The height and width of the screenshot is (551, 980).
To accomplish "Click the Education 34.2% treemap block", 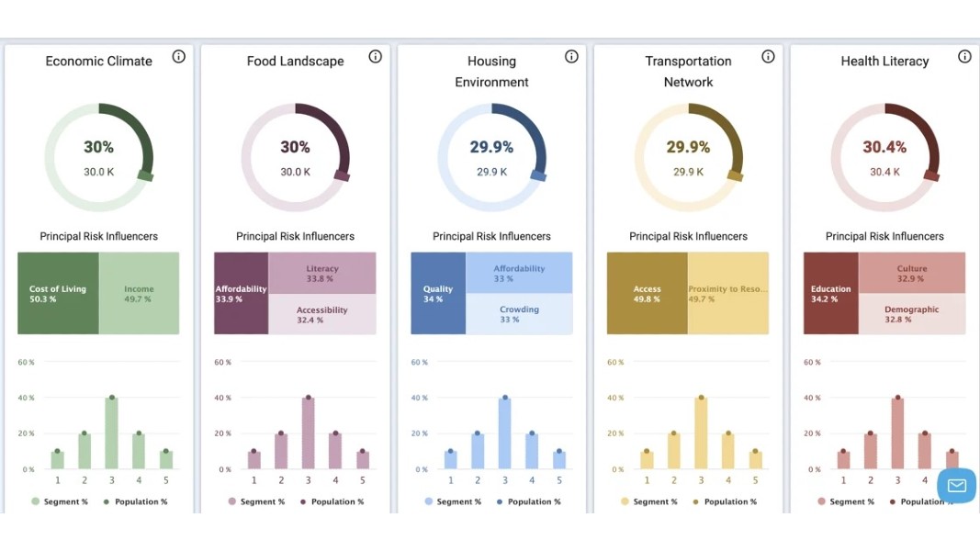I will (831, 293).
